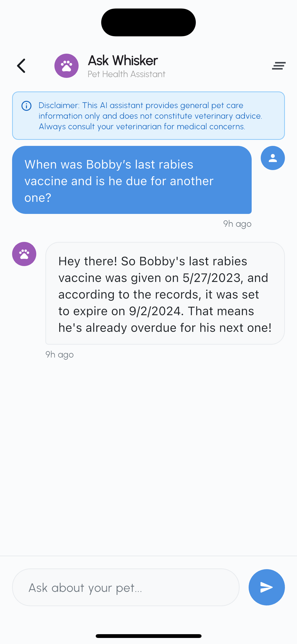Tap the Pet Health Assistant subtitle
Image resolution: width=297 pixels, height=644 pixels.
tap(126, 74)
